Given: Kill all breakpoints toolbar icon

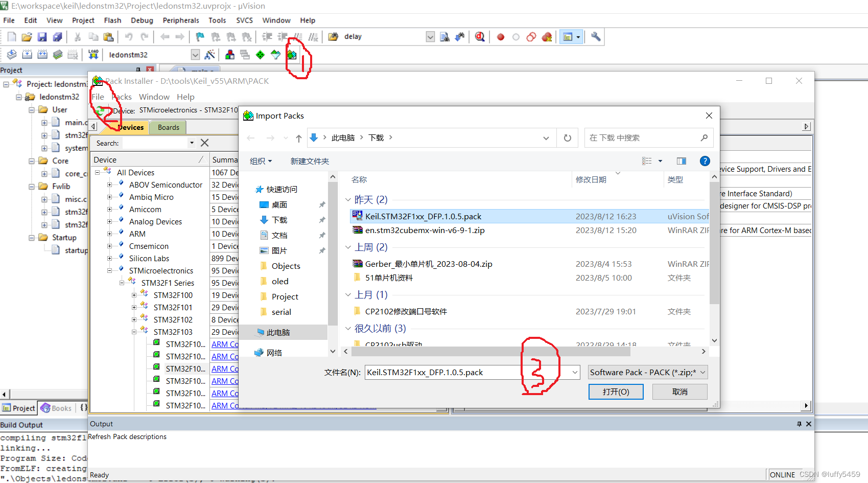Looking at the screenshot, I should pos(547,37).
